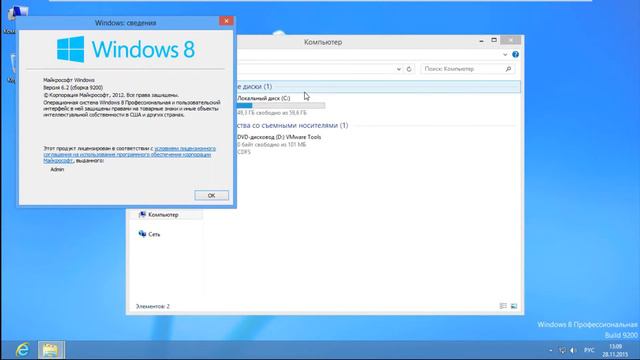Switch Explorer to large icons view

click(x=514, y=306)
